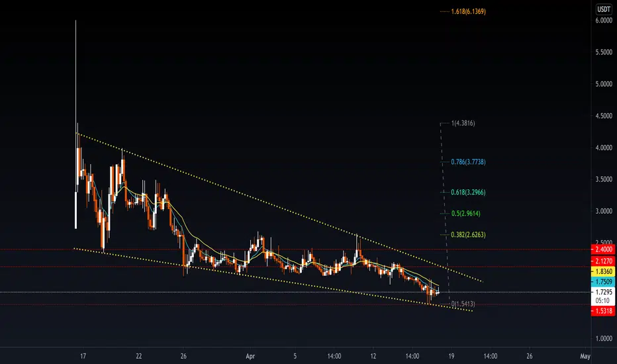The height and width of the screenshot is (364, 617).
Task: Click the cyan 1.7509 price tag
Action: [603, 281]
